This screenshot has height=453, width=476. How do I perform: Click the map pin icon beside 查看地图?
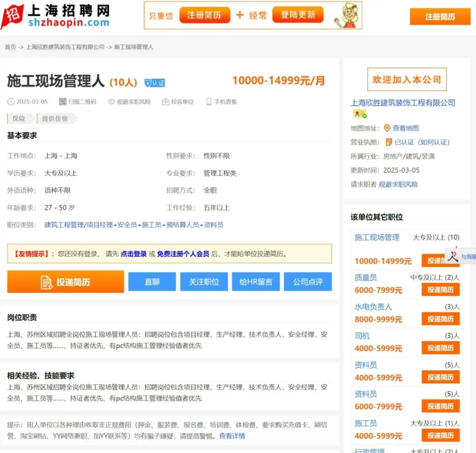(x=386, y=128)
